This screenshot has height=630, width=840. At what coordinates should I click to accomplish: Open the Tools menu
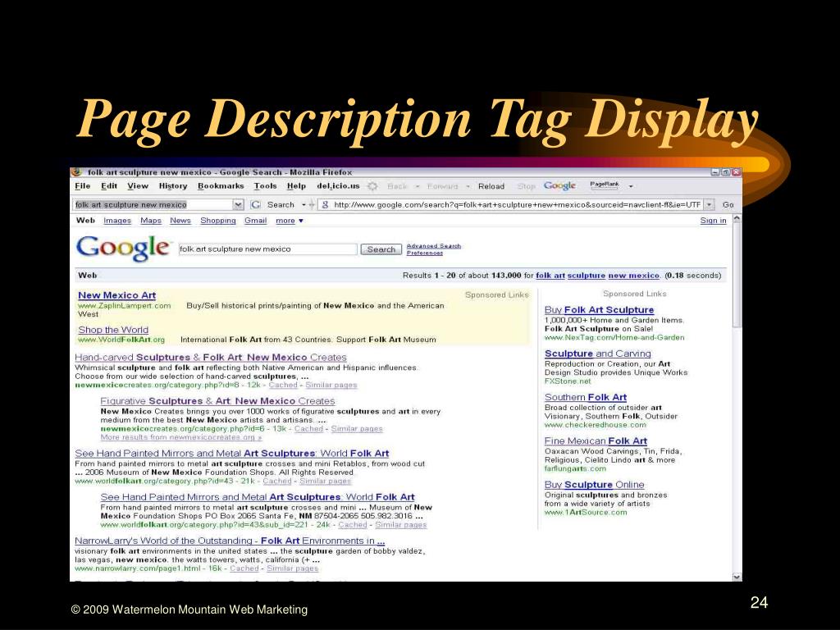coord(265,186)
